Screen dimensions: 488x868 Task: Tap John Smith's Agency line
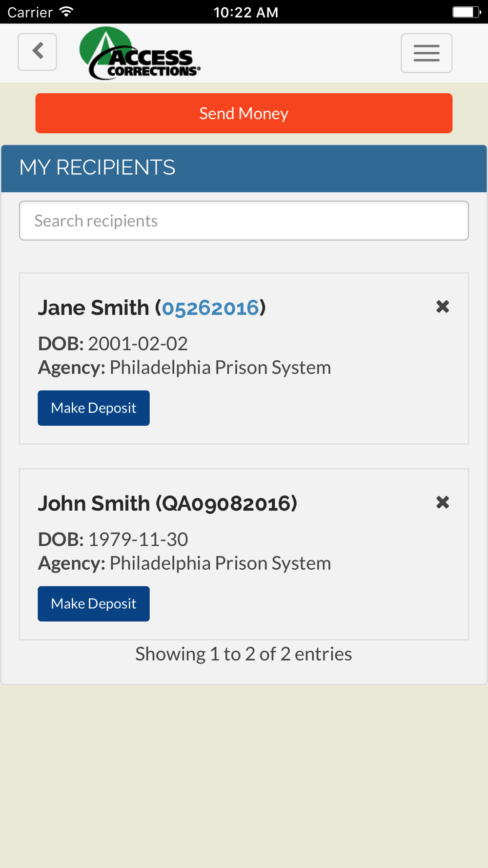pyautogui.click(x=184, y=563)
